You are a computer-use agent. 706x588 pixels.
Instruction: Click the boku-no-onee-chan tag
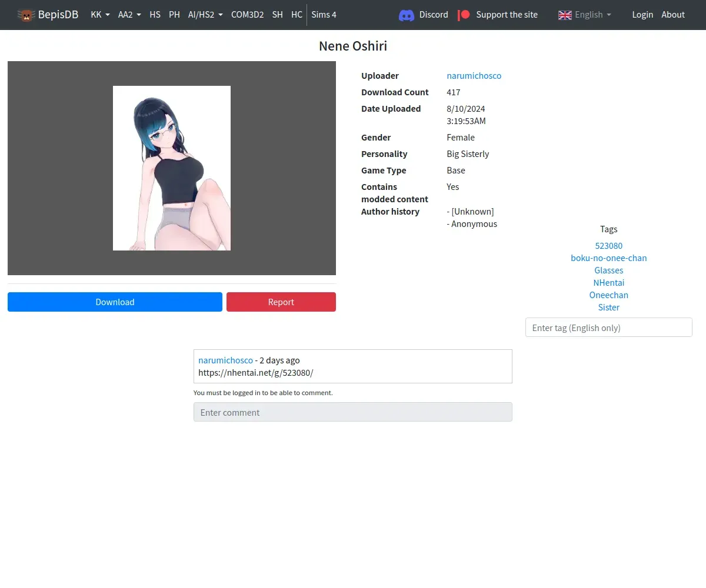pos(609,258)
